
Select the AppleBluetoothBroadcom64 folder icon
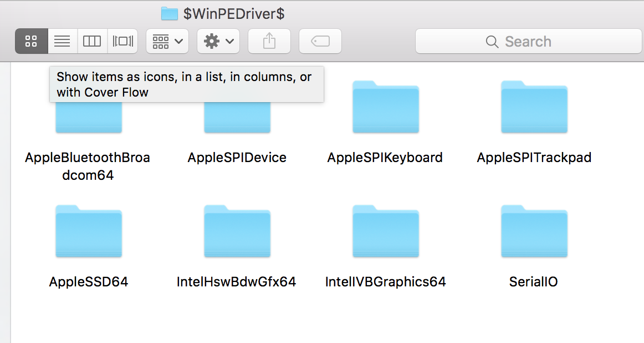(x=89, y=118)
